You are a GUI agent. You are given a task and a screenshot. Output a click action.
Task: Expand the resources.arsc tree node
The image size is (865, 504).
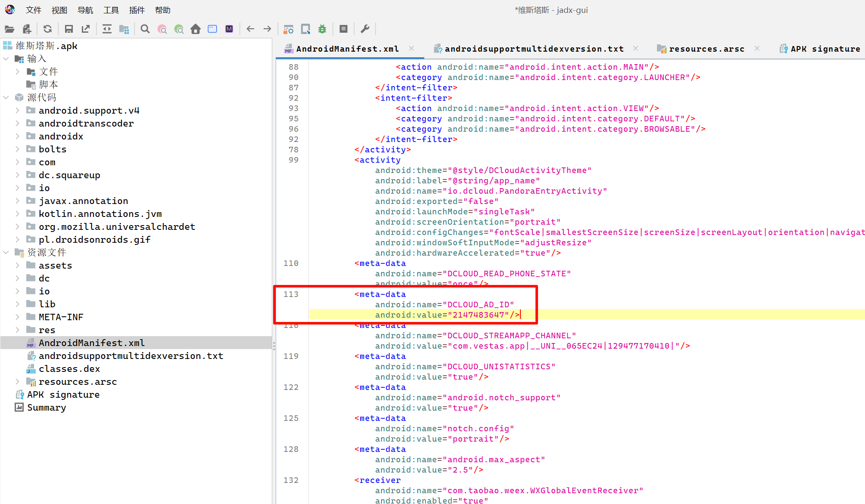click(x=17, y=381)
